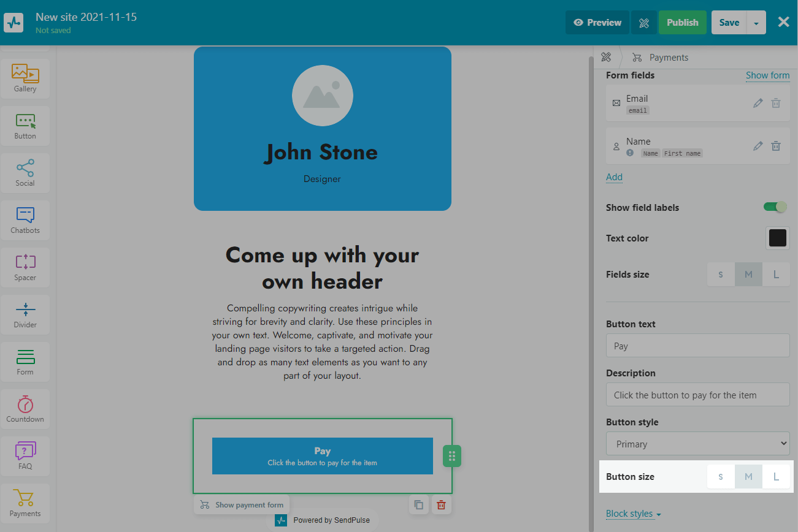
Task: Toggle the Show field labels switch
Action: click(775, 207)
